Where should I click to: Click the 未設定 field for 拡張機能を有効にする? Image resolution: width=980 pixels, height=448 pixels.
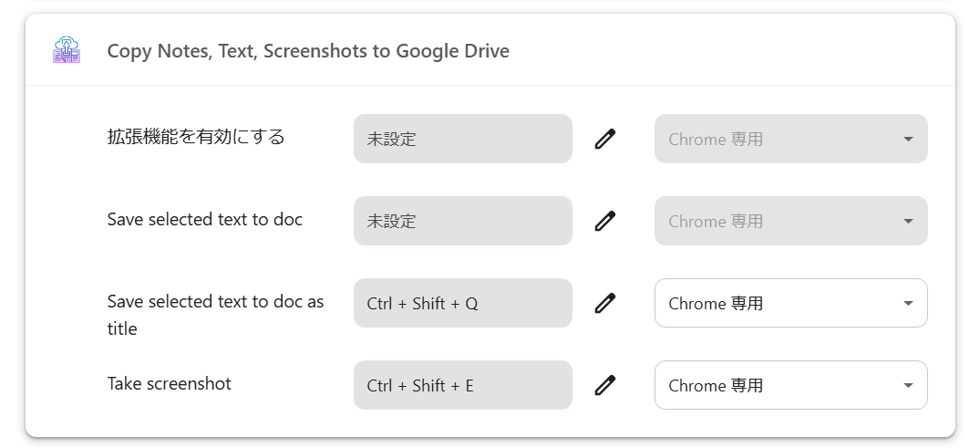(462, 139)
